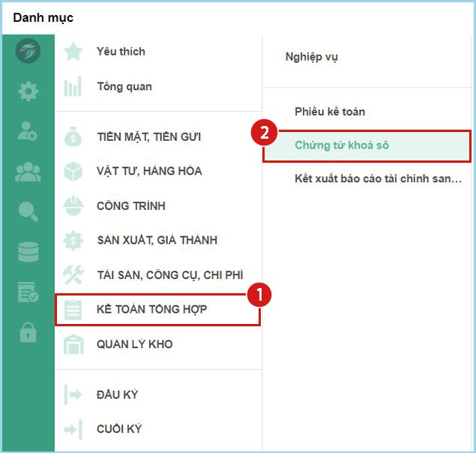This screenshot has width=476, height=453.
Task: Open SẢN XUẤT, GIÁ THÀNH menu item
Action: (156, 241)
